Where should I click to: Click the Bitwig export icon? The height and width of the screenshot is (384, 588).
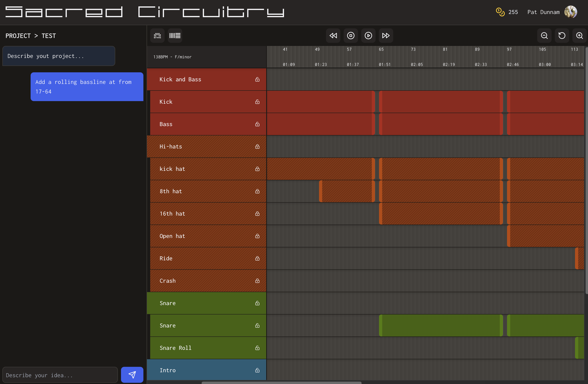pyautogui.click(x=157, y=36)
